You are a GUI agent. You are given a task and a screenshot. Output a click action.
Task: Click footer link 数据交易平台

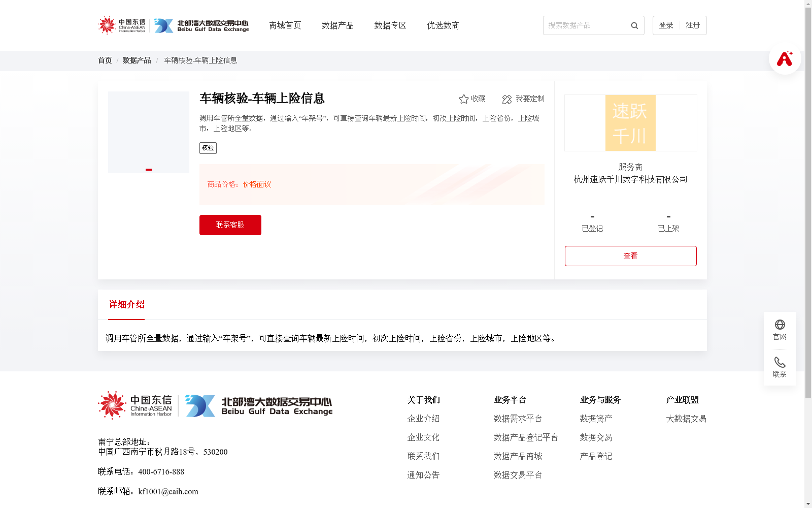coord(518,475)
